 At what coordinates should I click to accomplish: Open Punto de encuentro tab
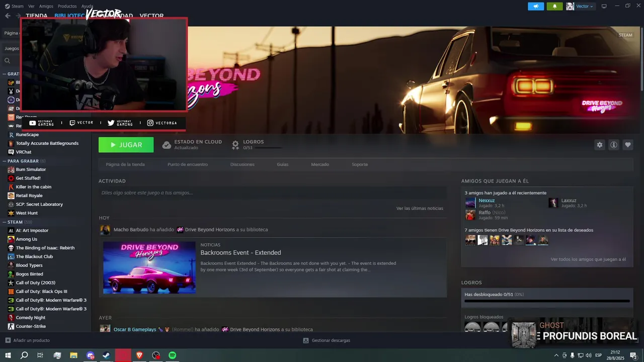(188, 164)
